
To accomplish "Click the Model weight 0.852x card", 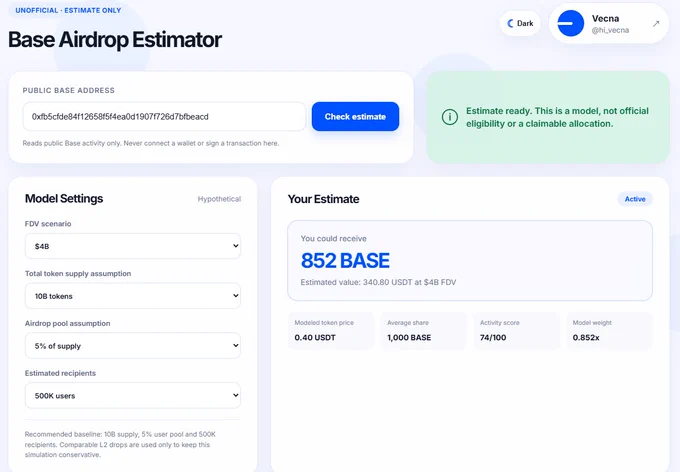I will pos(609,331).
